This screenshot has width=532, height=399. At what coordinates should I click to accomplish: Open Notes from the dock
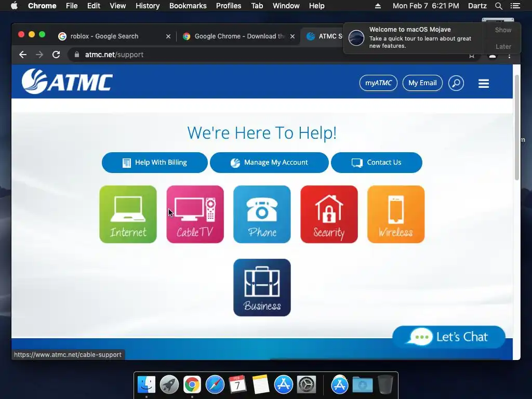click(x=260, y=385)
